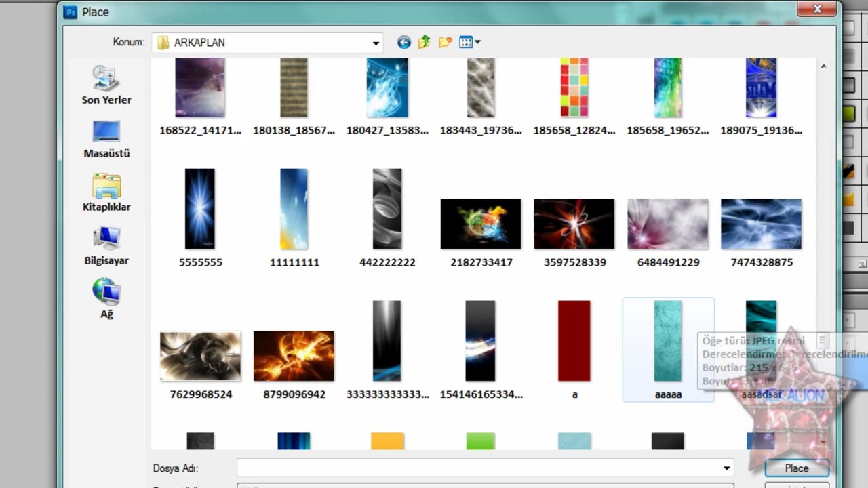Screen dimensions: 868x488
Task: Select the dark red image named a
Action: pos(574,341)
